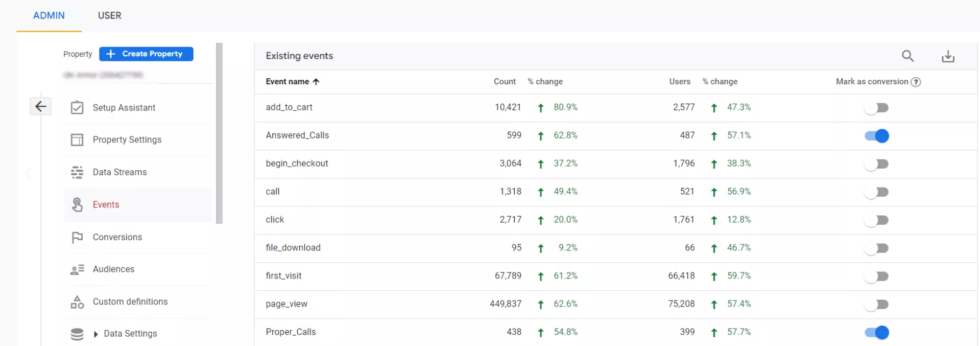Open Setup Assistant checkbox icon
This screenshot has width=980, height=346.
click(x=77, y=108)
